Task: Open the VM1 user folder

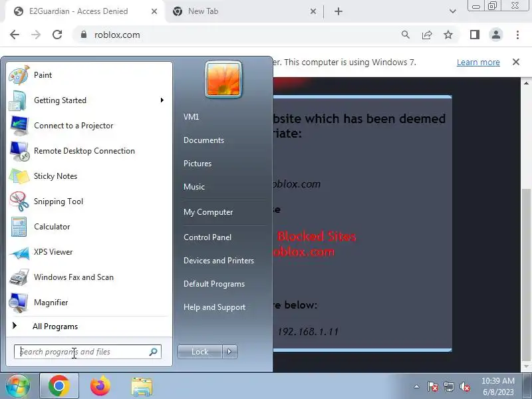Action: tap(191, 117)
